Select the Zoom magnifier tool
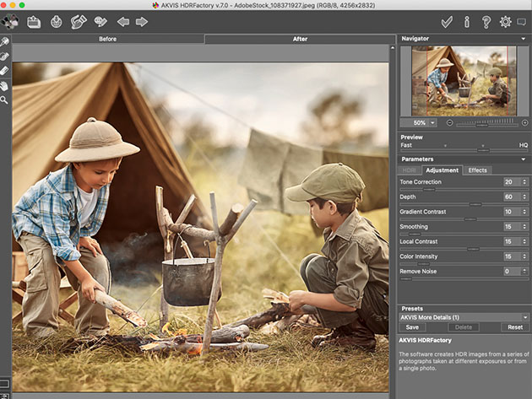 (x=5, y=100)
